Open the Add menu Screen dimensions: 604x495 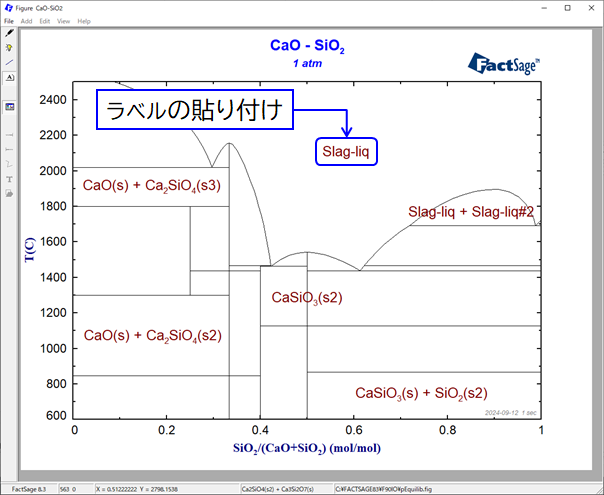click(26, 21)
